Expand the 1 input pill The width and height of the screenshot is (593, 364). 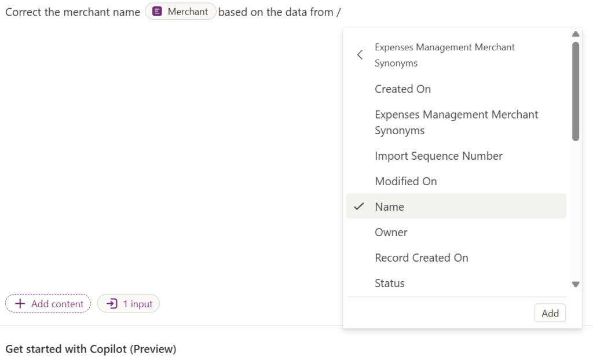click(129, 304)
